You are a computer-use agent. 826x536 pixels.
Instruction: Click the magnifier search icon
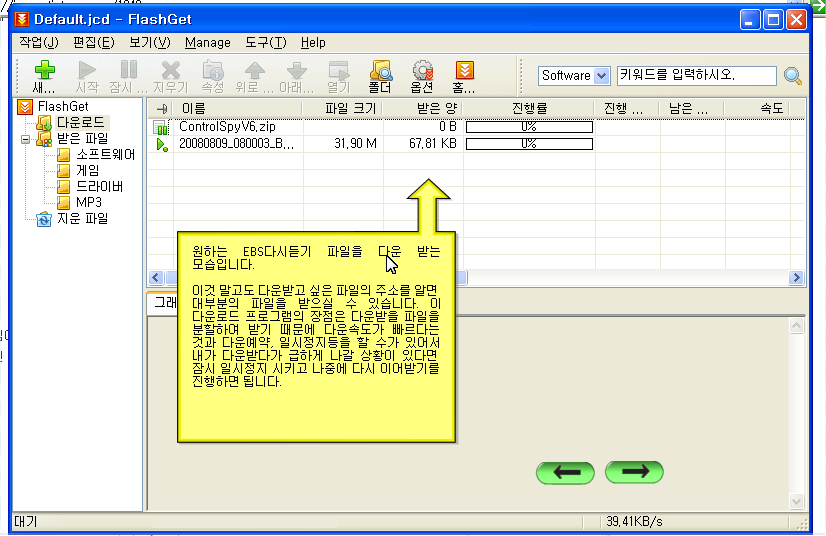(x=793, y=76)
